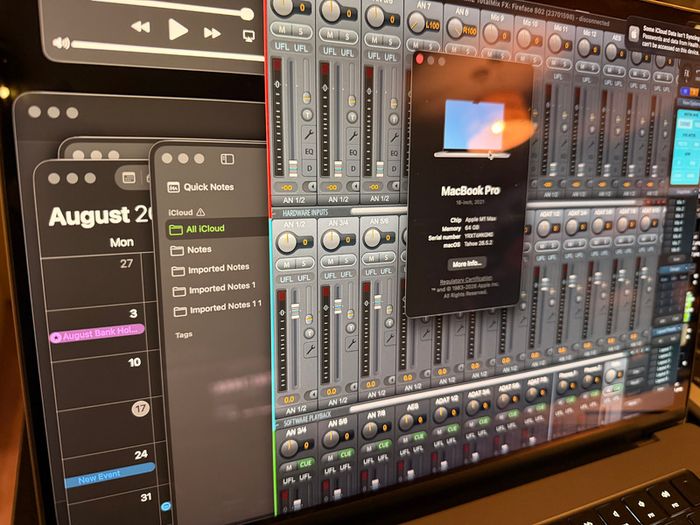Click the pan knob on channel Mic 10

tap(525, 37)
